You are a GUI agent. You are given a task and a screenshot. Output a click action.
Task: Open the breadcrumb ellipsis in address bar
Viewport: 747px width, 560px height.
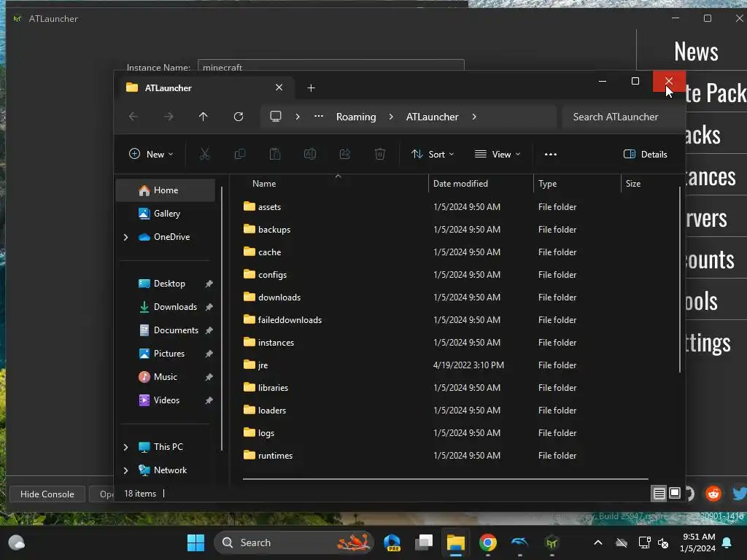coord(319,116)
